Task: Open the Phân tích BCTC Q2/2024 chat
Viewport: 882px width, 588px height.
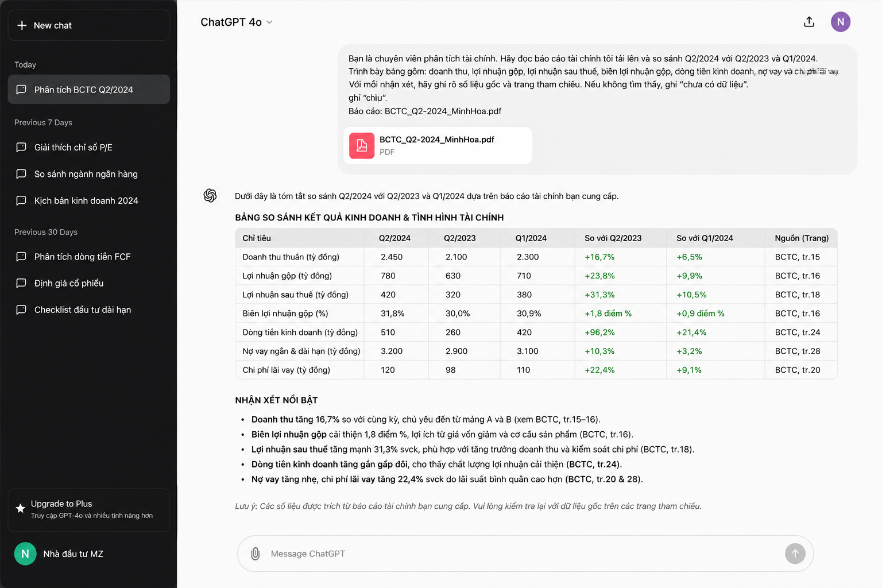Action: pos(89,90)
